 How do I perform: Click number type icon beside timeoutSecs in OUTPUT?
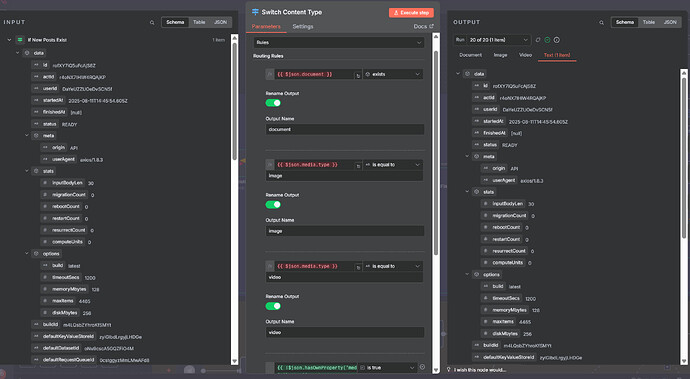coord(486,298)
